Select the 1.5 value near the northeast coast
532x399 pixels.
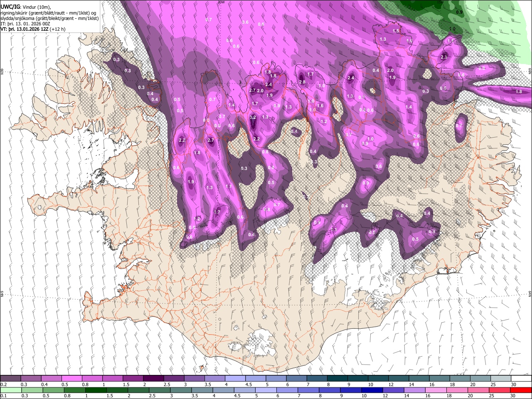click(x=396, y=31)
